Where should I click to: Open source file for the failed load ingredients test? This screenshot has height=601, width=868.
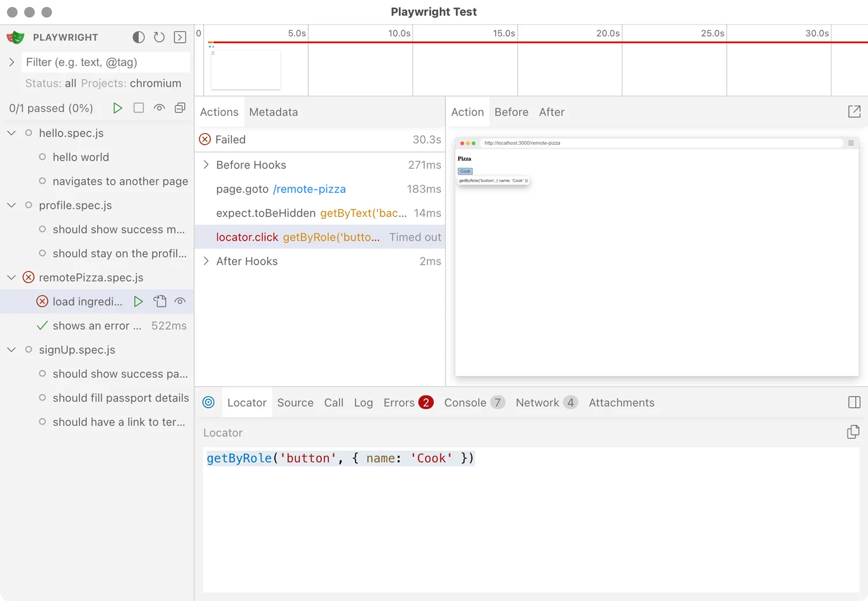tap(160, 301)
